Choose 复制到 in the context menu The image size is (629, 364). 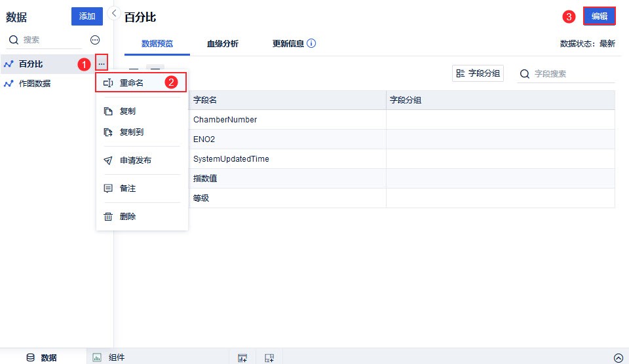(131, 132)
